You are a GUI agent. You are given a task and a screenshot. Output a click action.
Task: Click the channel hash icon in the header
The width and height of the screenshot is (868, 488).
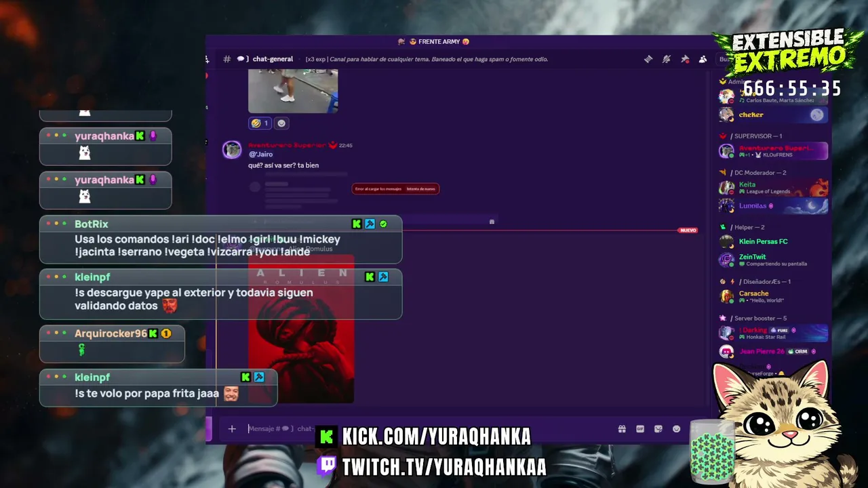(226, 59)
